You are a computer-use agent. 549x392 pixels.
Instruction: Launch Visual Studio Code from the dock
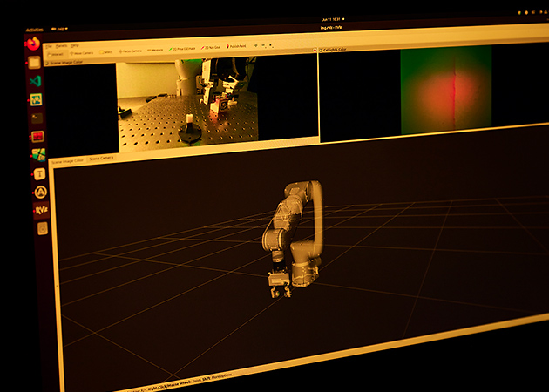click(x=35, y=81)
